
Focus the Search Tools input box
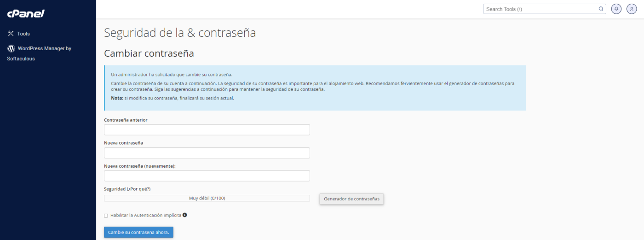tap(540, 9)
